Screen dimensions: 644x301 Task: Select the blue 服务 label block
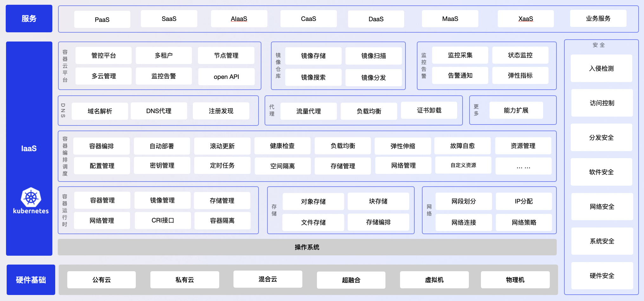(x=29, y=19)
